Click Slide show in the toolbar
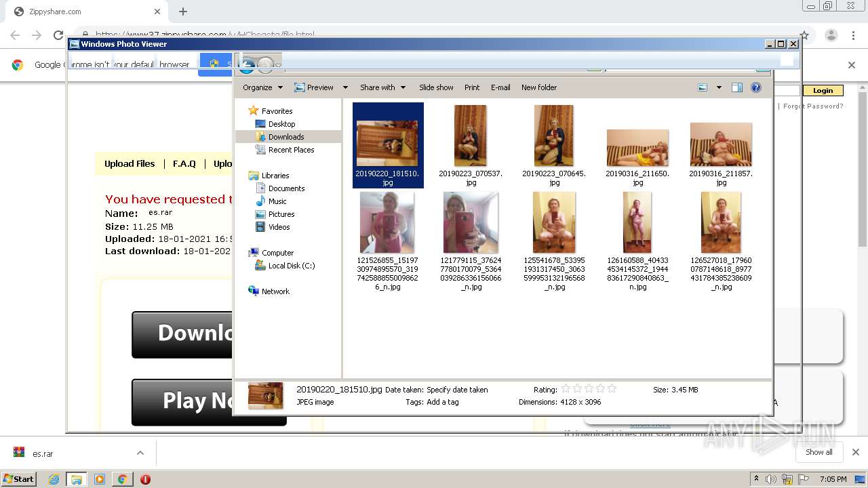 pos(436,87)
